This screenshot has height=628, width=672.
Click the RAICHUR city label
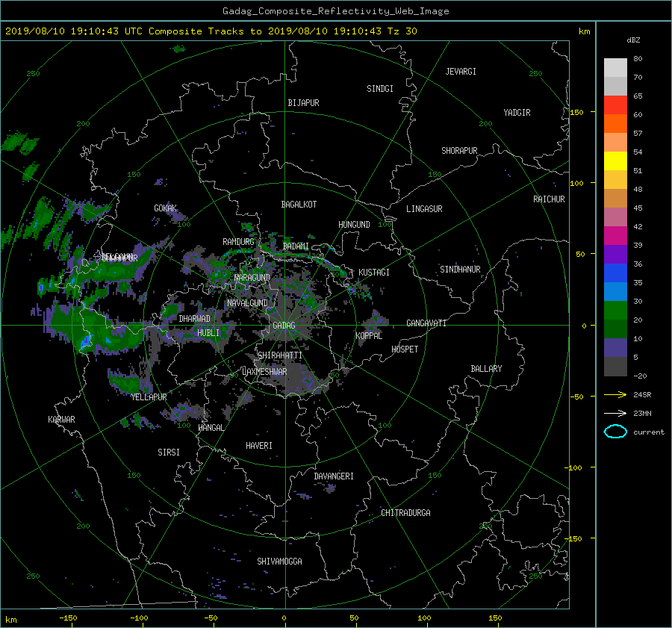click(549, 199)
